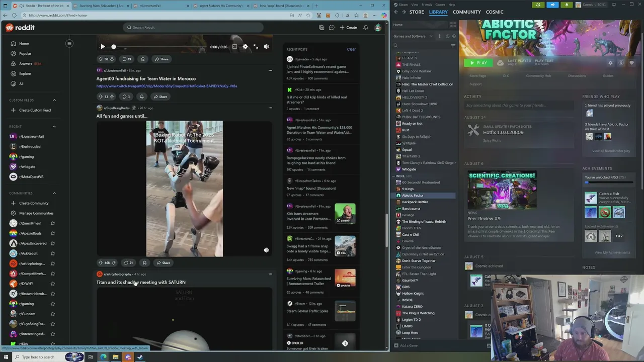Open the Scientific Creations news thumbnail

[502, 190]
